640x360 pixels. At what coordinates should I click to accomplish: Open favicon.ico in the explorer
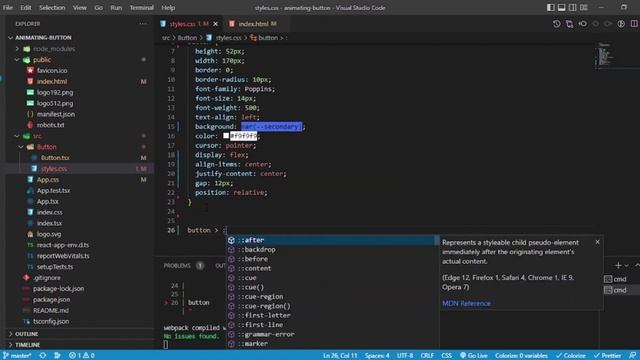click(x=52, y=71)
